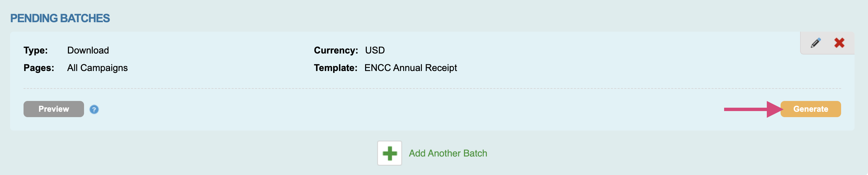Select the All Campaigns pages value

(97, 68)
